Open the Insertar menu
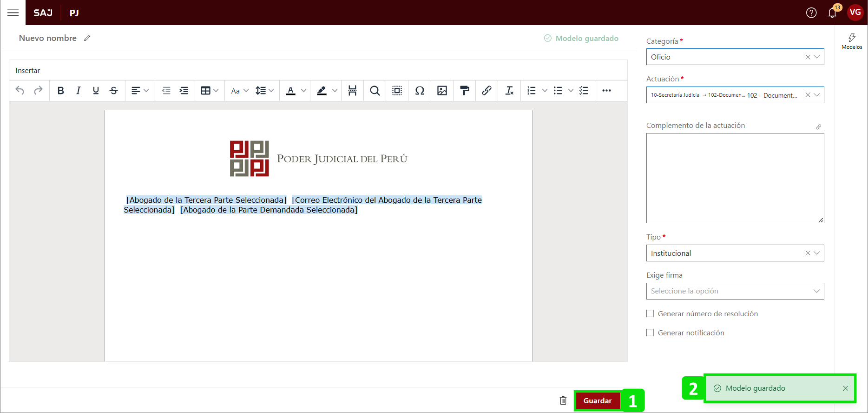Viewport: 868px width, 413px height. (x=28, y=71)
